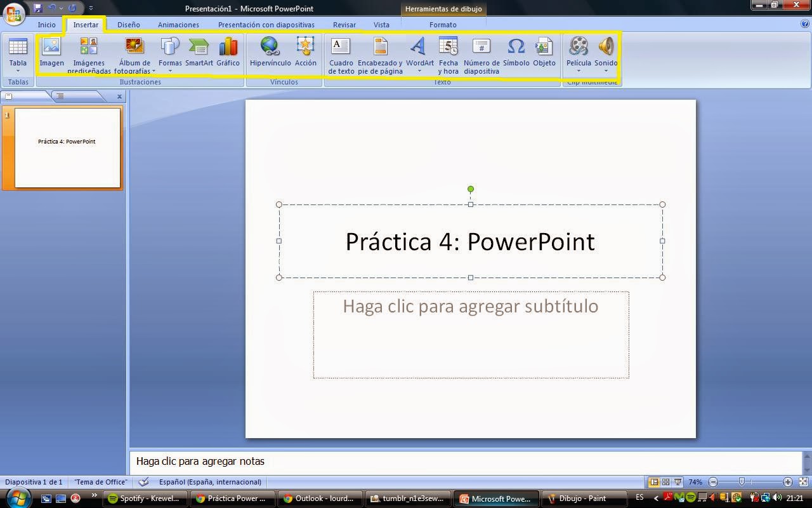The image size is (812, 508).
Task: Open the Animaciones tab
Action: pyautogui.click(x=178, y=25)
